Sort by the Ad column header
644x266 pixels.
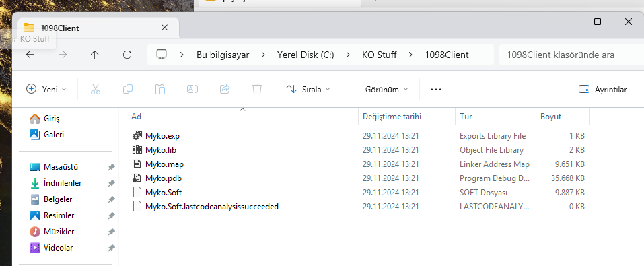pyautogui.click(x=137, y=117)
